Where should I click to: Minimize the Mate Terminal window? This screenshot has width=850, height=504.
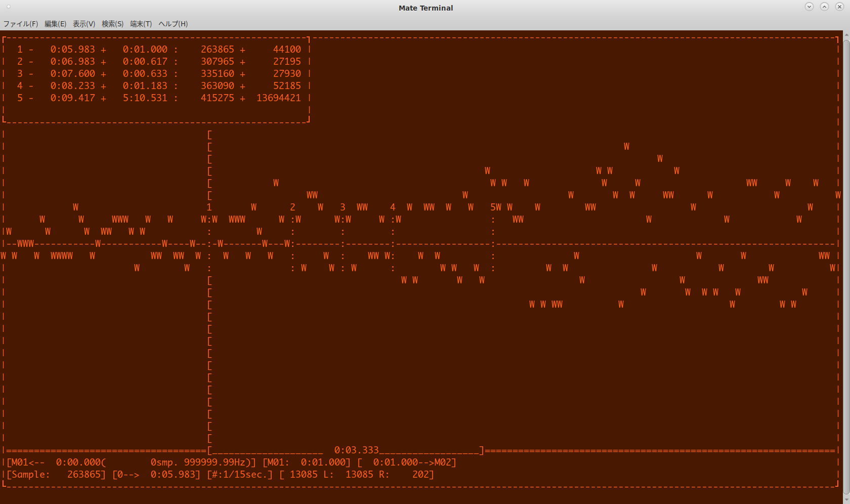(809, 7)
